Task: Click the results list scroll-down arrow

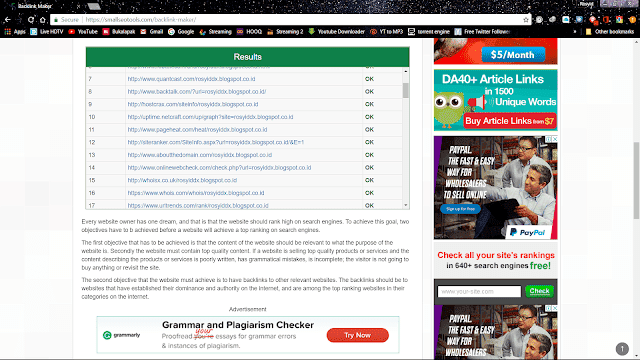Action: point(406,205)
